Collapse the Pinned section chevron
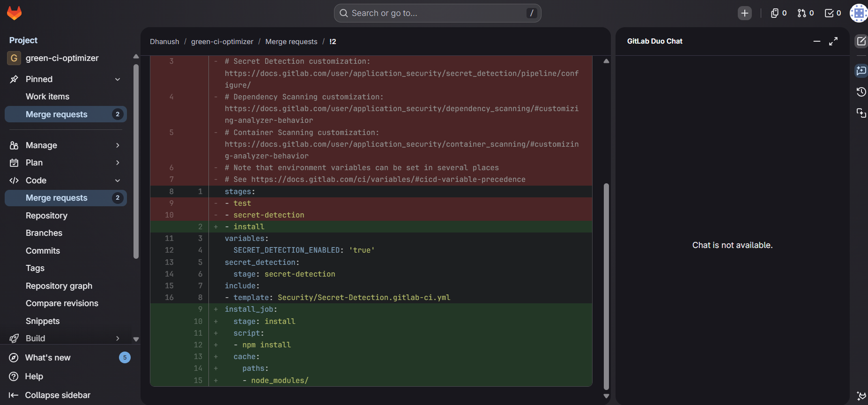The height and width of the screenshot is (405, 868). 118,79
